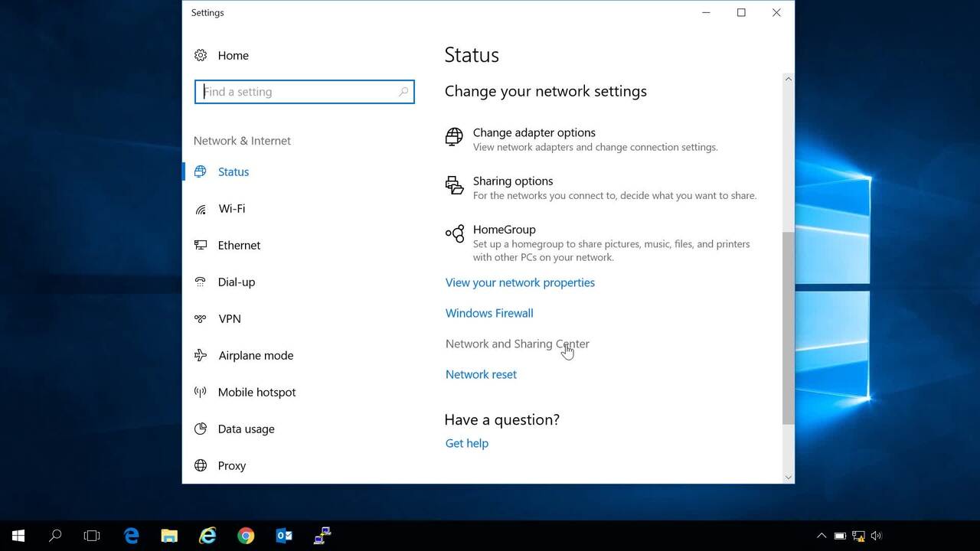Viewport: 980px width, 551px height.
Task: Select the Wi-Fi icon in sidebar
Action: pos(201,209)
